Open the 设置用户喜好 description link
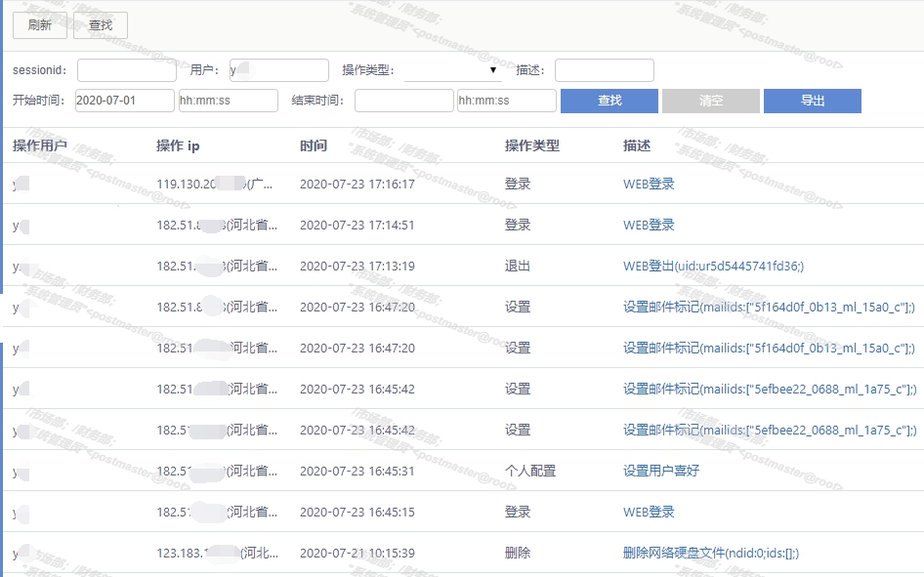 tap(661, 471)
